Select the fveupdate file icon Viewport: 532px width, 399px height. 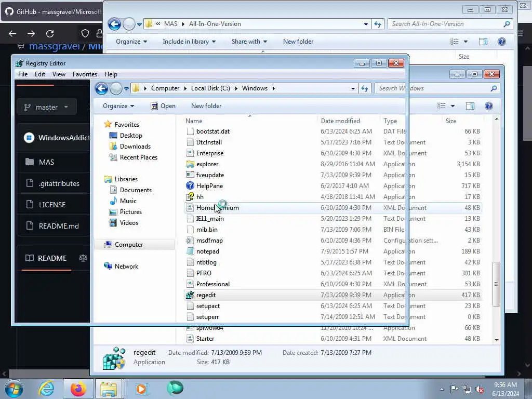190,175
